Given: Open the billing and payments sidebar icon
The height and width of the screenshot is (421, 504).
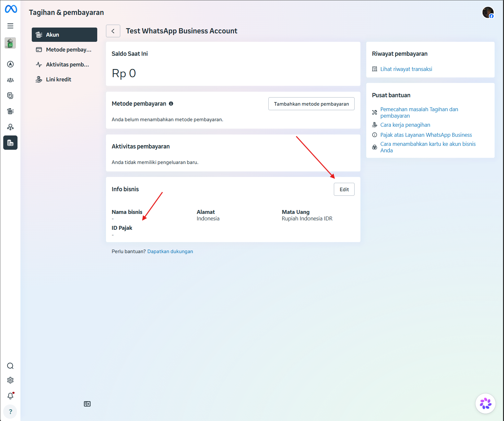Looking at the screenshot, I should click(x=10, y=143).
